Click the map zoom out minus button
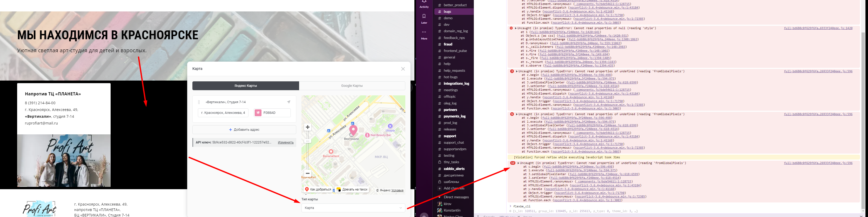Screen dimensions: 868x217 (x=307, y=173)
